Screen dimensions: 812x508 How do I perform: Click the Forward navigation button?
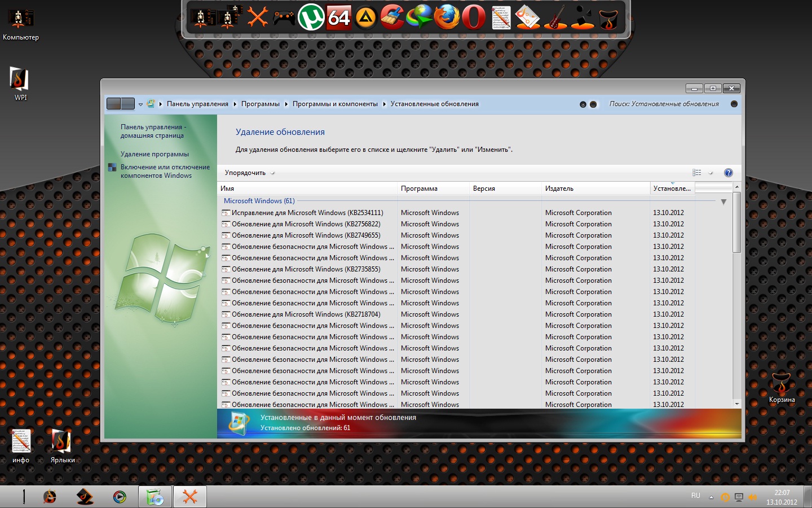pos(128,104)
